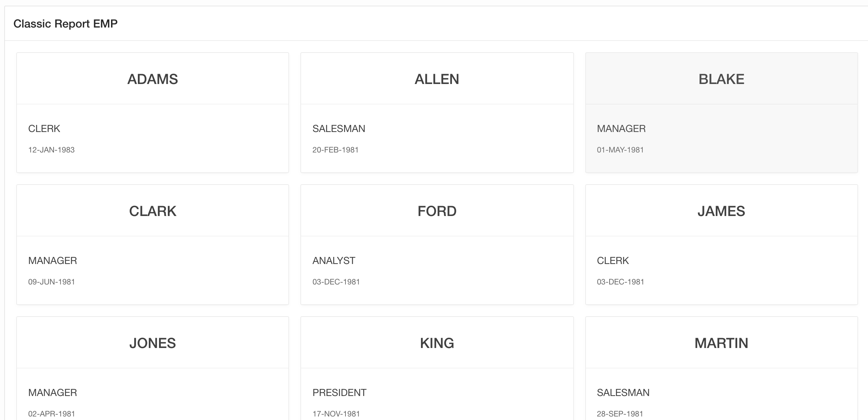The height and width of the screenshot is (420, 868).
Task: Click the PRESIDENT job label under KING
Action: (339, 392)
